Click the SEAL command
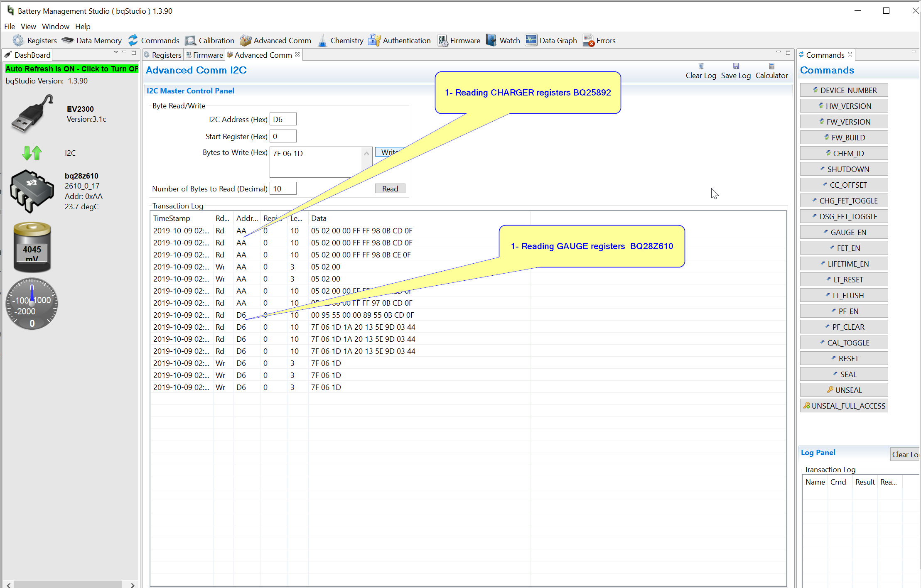This screenshot has height=588, width=921. 844,374
